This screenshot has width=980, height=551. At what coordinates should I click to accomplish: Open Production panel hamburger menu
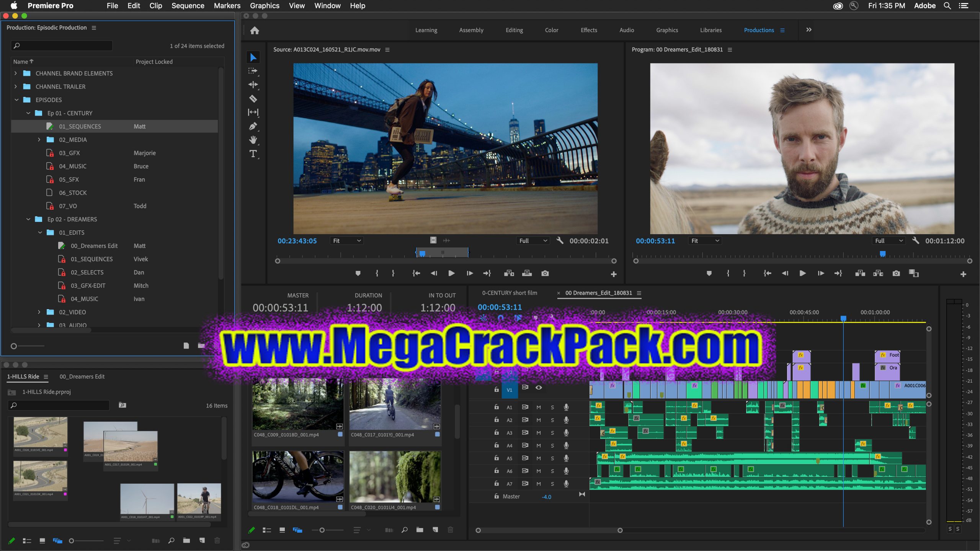(94, 28)
